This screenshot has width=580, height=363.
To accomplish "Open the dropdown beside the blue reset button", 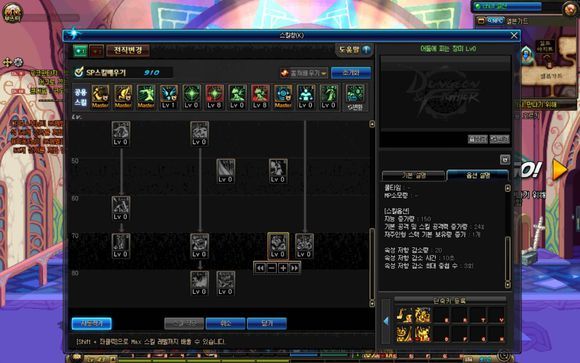I will point(304,73).
